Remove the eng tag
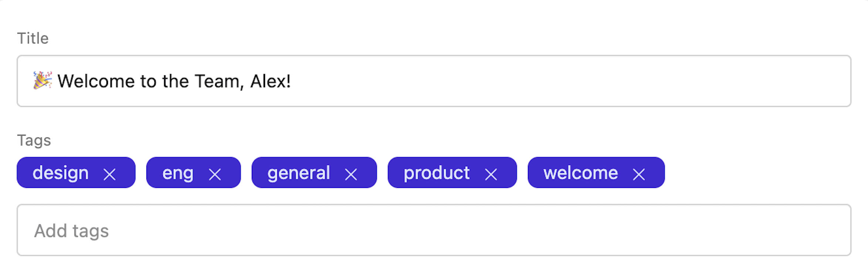The width and height of the screenshot is (868, 274). coord(216,174)
